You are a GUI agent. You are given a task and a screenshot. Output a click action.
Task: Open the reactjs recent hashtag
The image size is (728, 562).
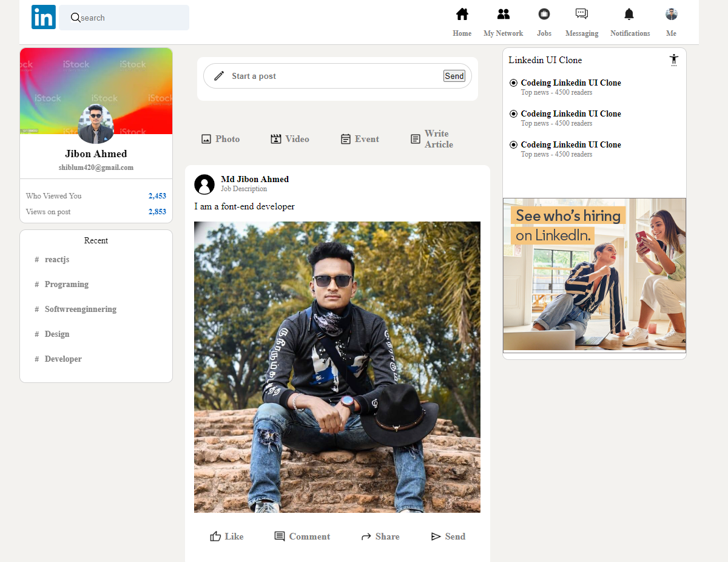pos(57,259)
